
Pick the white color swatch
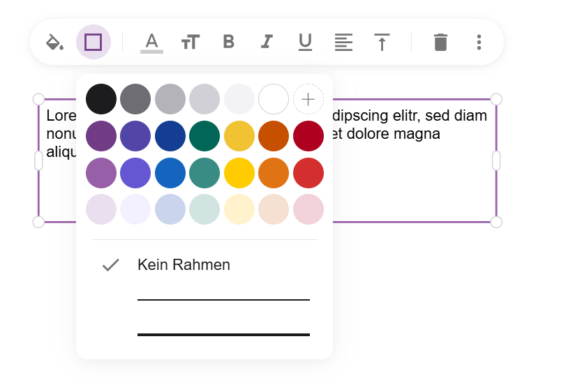click(274, 99)
